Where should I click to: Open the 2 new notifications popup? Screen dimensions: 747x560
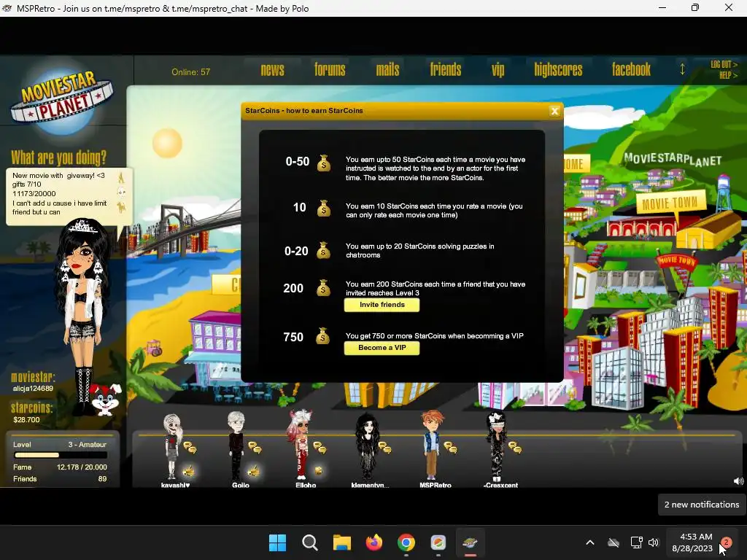pos(701,505)
